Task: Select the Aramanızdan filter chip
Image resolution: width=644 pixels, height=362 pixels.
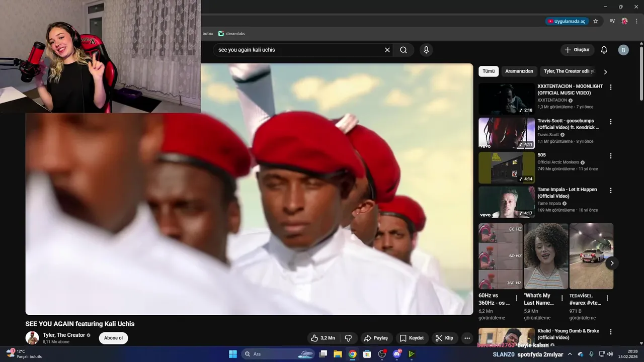Action: click(519, 71)
